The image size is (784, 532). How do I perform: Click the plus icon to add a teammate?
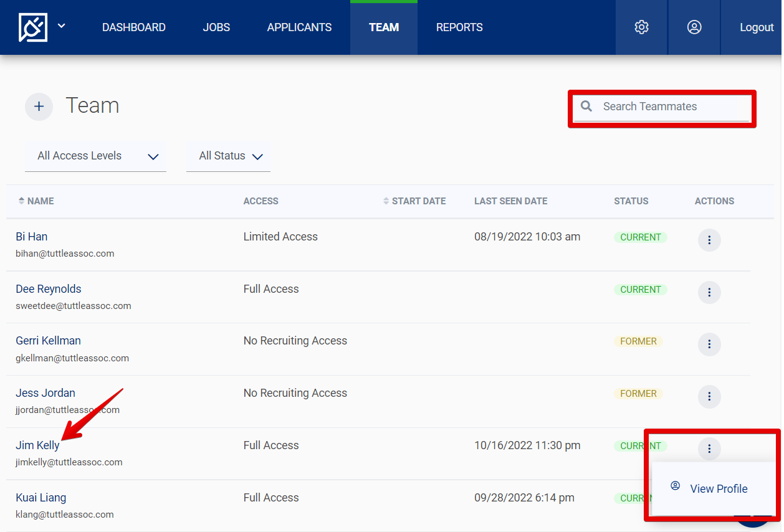pos(39,106)
